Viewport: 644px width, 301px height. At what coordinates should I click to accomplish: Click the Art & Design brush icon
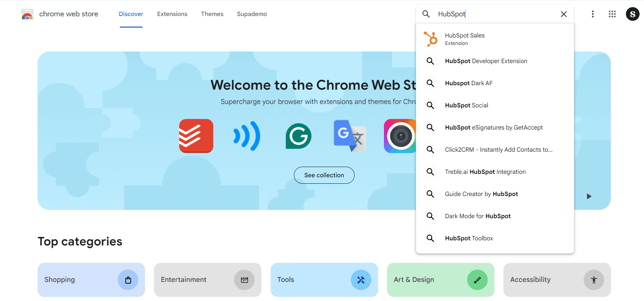pos(477,280)
